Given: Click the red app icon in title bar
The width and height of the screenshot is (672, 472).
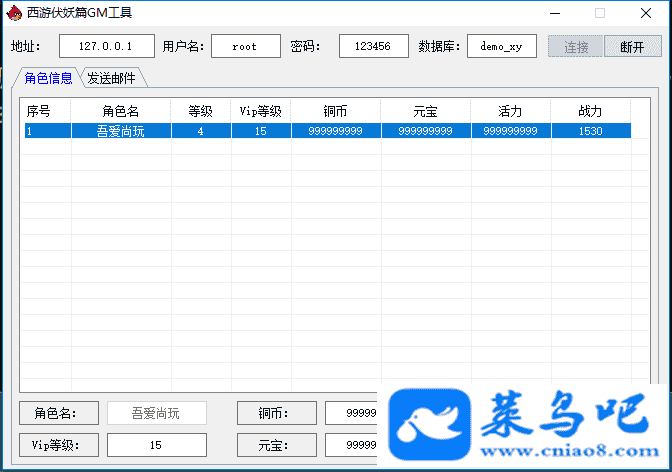Looking at the screenshot, I should coord(14,13).
